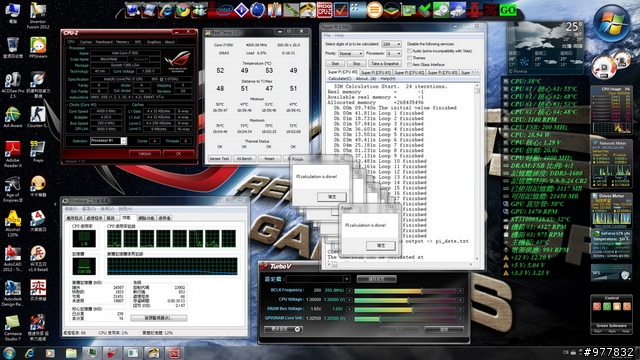Open the Camtasia Studio 7 shortcut

click(13, 328)
